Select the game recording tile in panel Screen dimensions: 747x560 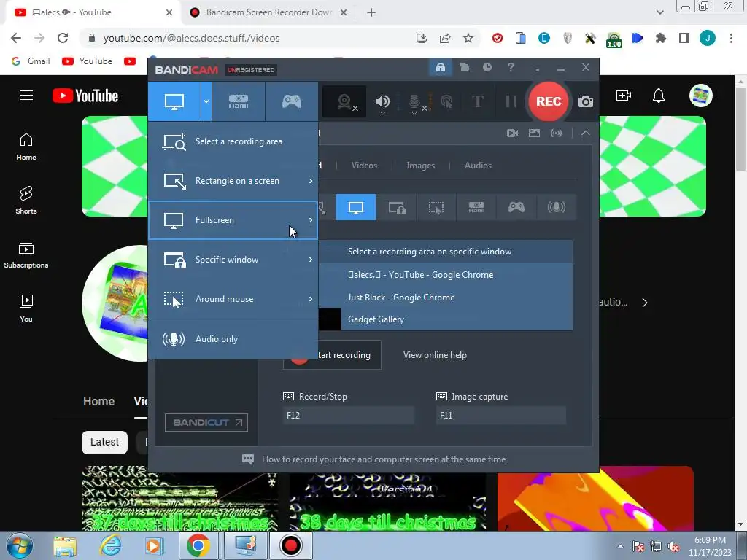coord(516,207)
